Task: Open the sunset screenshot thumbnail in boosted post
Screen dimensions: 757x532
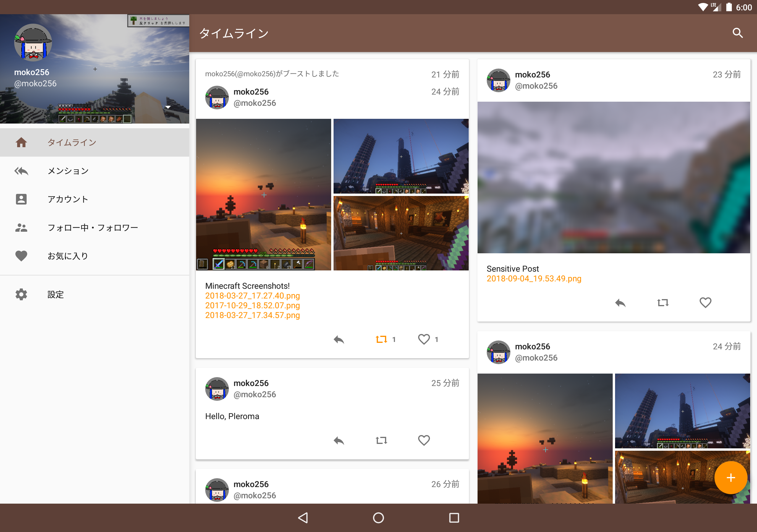Action: (x=263, y=194)
